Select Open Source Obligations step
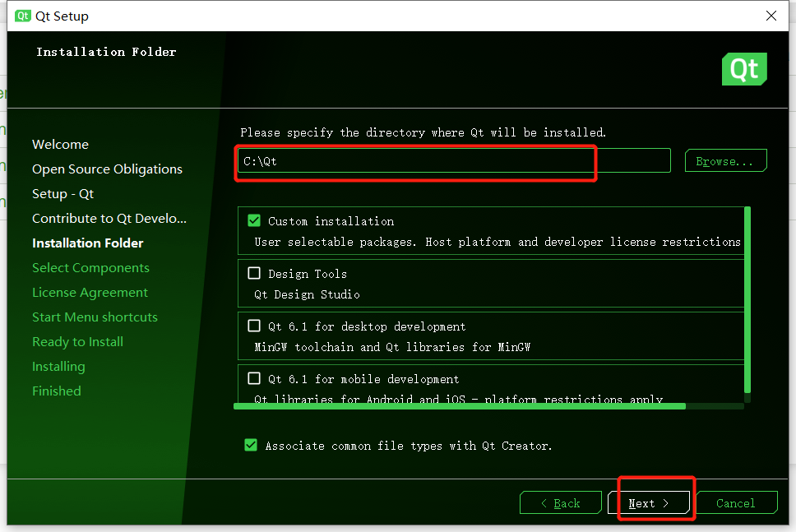Screen dimensions: 796x532 (x=107, y=169)
